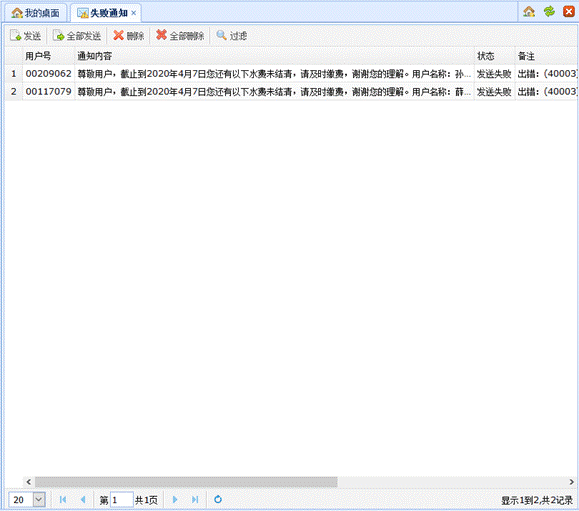Viewport: 579px width, 511px height.
Task: Click the red 删除 delete icon
Action: click(119, 35)
